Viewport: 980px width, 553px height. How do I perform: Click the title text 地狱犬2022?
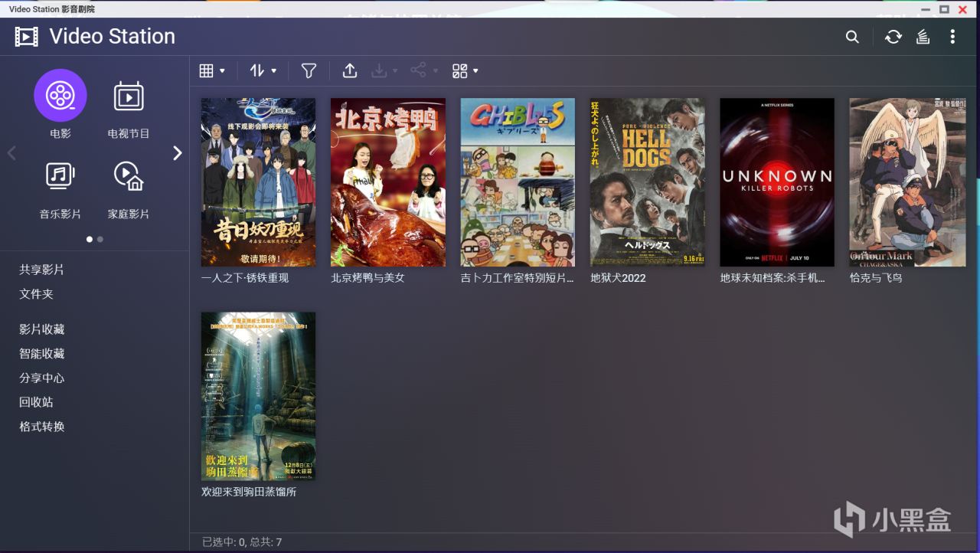click(618, 278)
